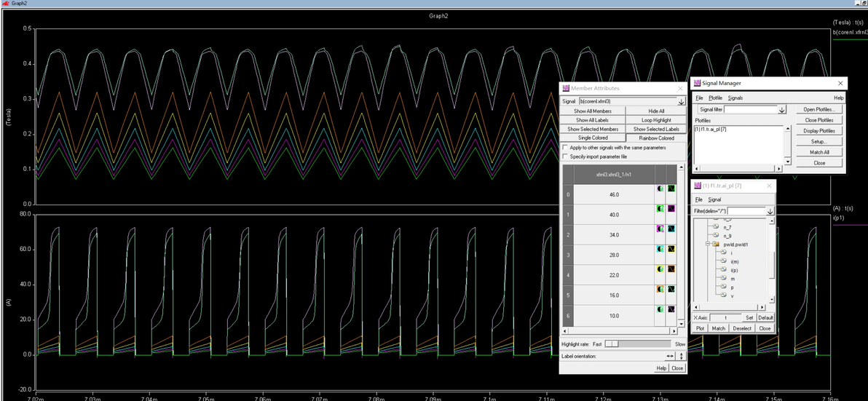Click Setup... button in Signal Manager
This screenshot has height=401, width=868.
click(819, 142)
